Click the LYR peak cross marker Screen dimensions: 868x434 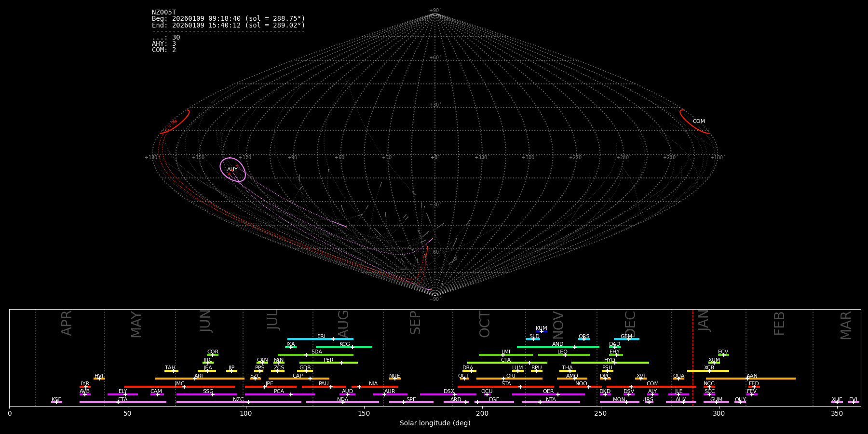(86, 387)
